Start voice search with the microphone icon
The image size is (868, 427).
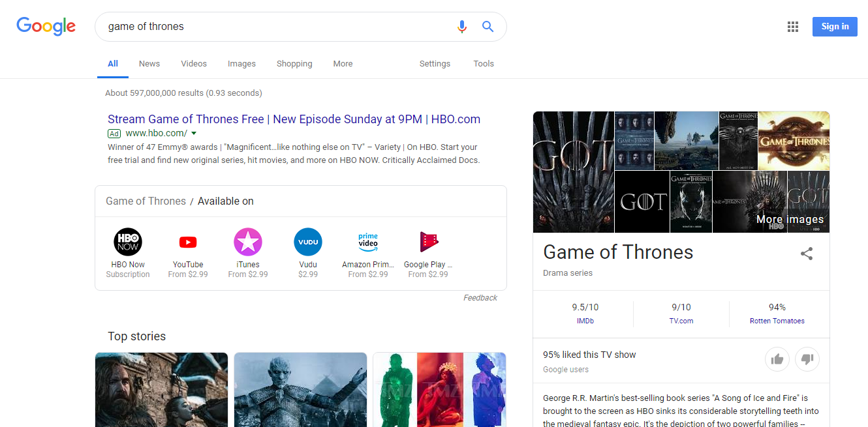(x=462, y=27)
